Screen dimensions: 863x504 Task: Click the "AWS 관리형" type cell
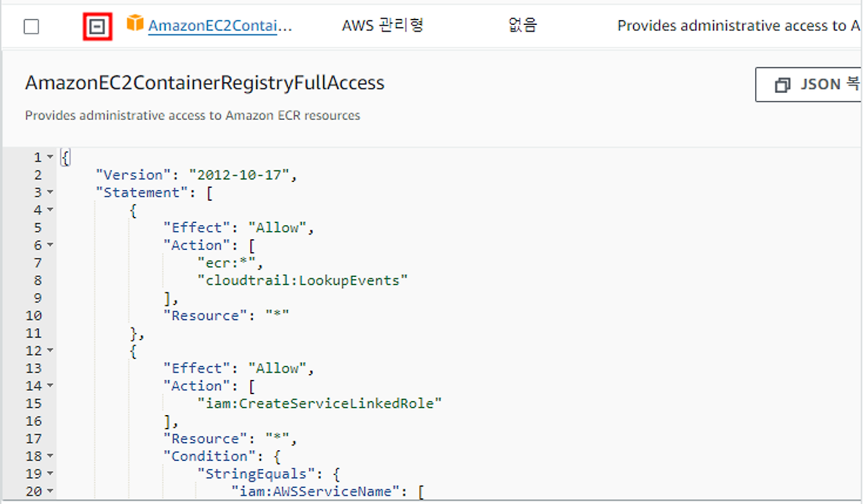[x=382, y=26]
